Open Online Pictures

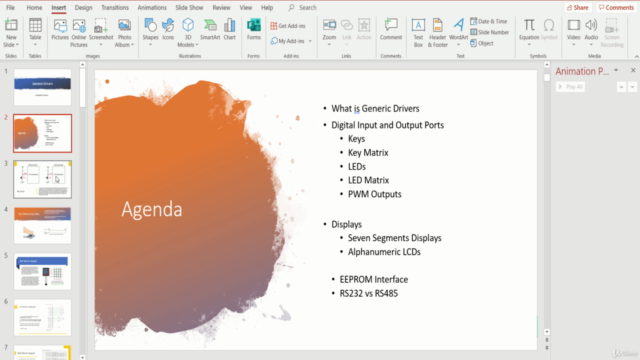79,33
